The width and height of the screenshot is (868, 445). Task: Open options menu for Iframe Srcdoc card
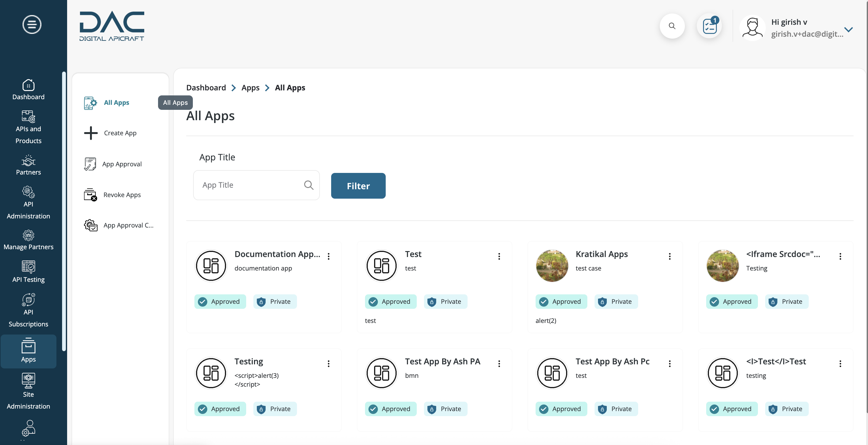tap(840, 256)
